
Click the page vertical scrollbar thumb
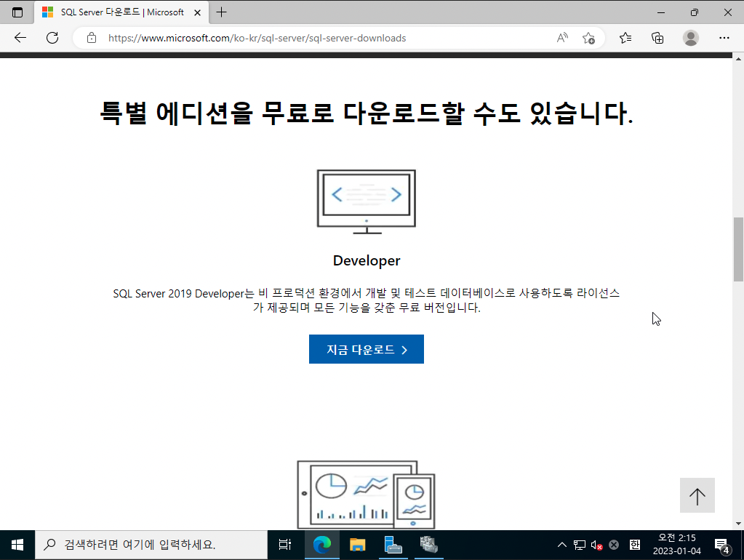pos(738,249)
